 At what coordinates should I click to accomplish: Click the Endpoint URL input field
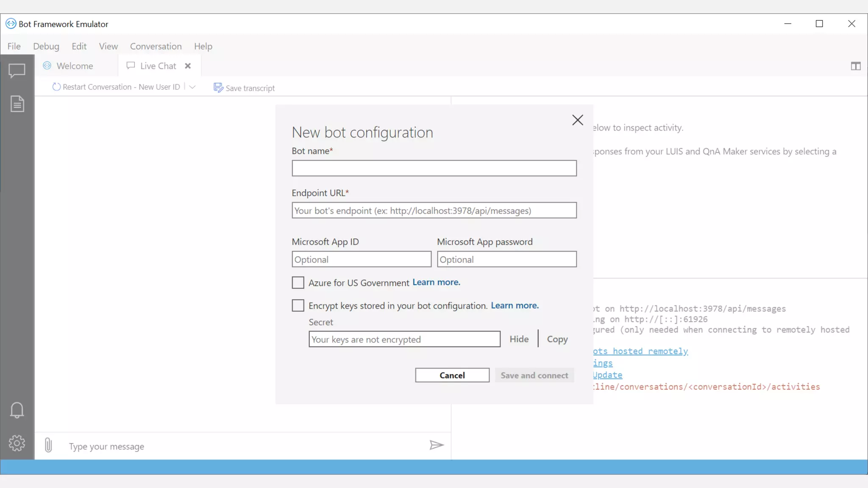(x=434, y=211)
